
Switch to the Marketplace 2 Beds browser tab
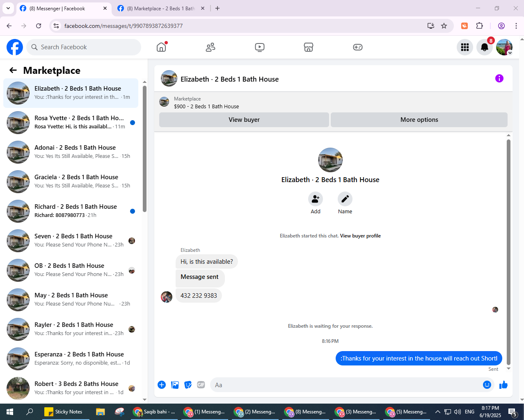tap(160, 8)
